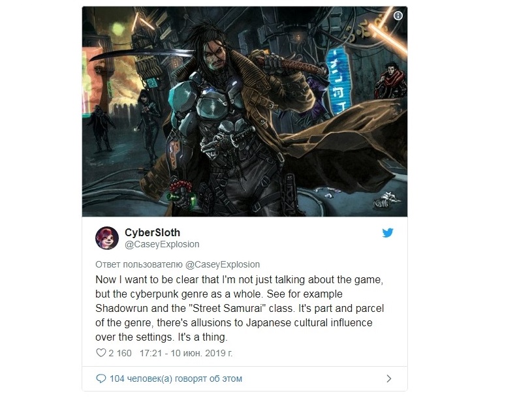
Task: Open the CyberSloth display name
Action: click(152, 232)
